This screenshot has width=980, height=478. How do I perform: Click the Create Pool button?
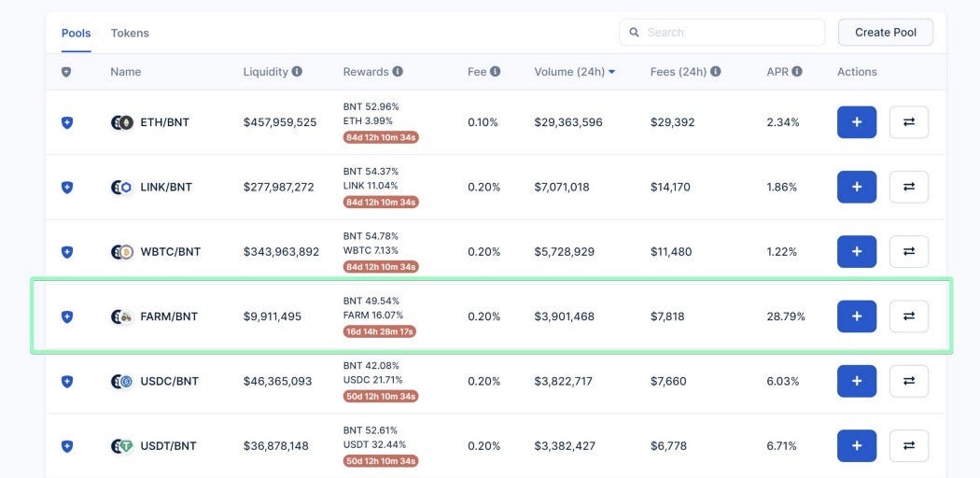[x=886, y=33]
